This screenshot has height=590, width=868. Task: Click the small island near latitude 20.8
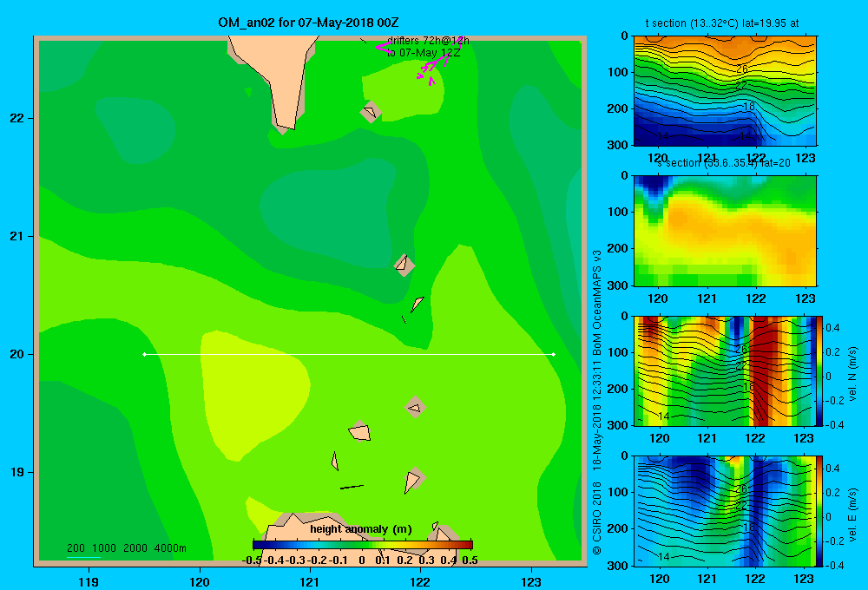(x=404, y=265)
